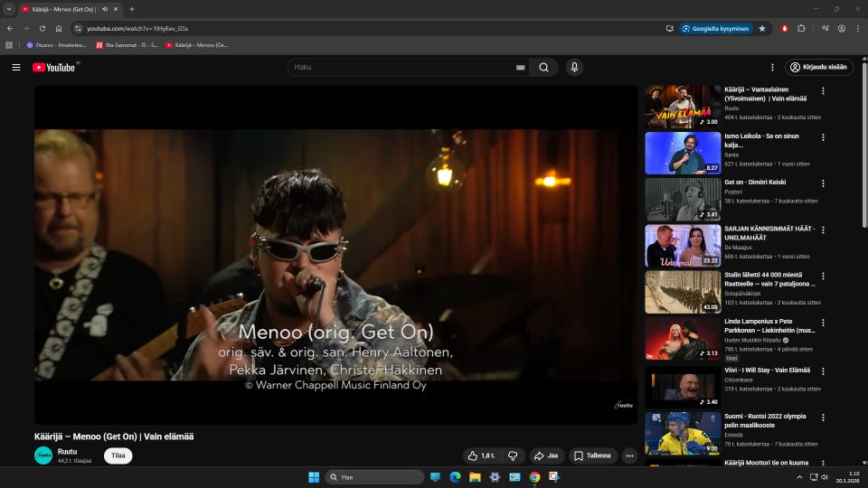This screenshot has height=488, width=868.
Task: Open options menu for Ismo Leikola video
Action: tap(823, 137)
